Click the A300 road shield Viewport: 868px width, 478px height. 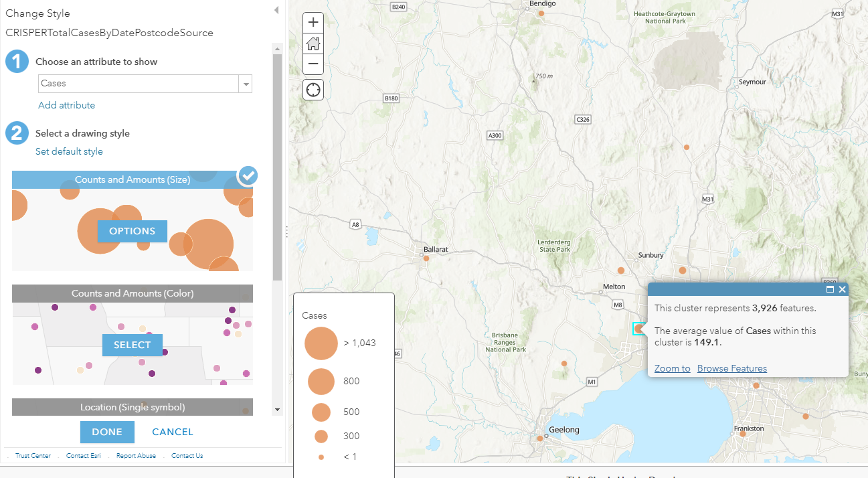point(495,135)
